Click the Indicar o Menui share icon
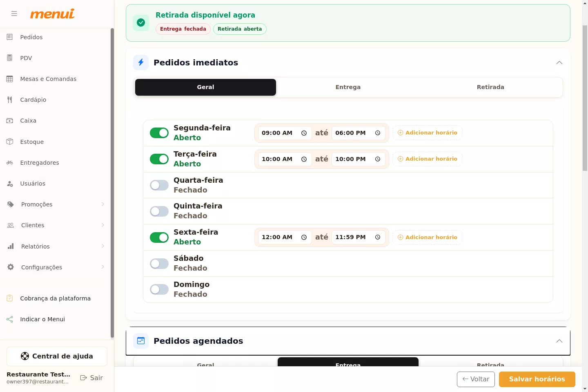 10,319
